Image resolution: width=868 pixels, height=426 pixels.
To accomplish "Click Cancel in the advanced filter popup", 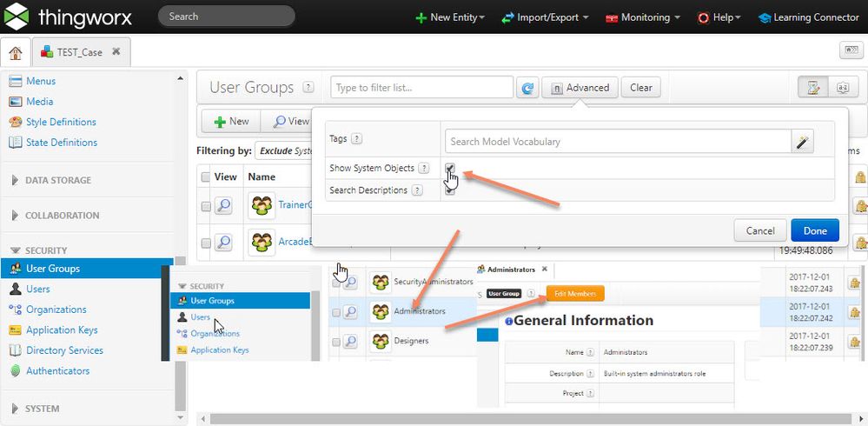I will pyautogui.click(x=760, y=231).
